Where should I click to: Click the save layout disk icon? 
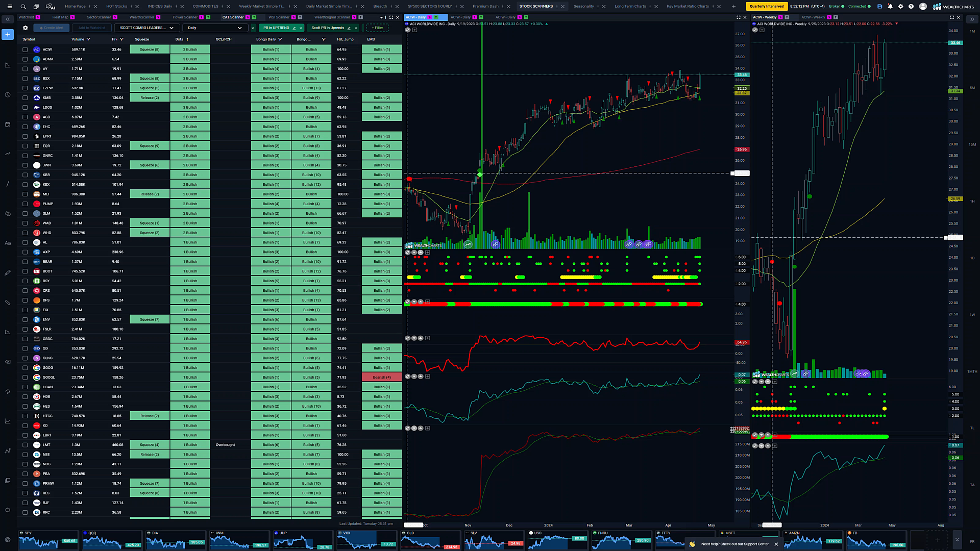coord(879,7)
